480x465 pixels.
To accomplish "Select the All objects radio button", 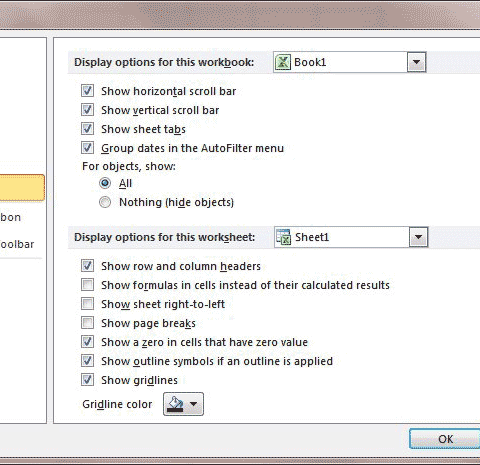I will coord(105,183).
